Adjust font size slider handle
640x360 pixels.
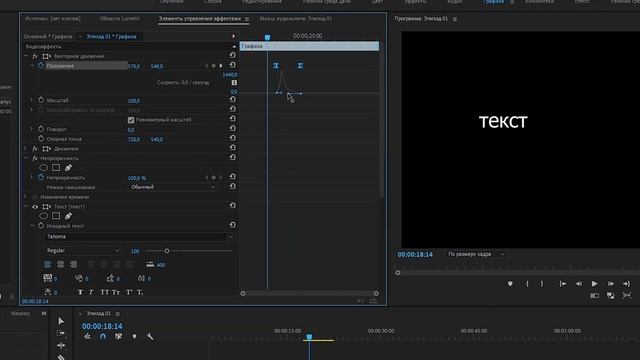point(167,251)
